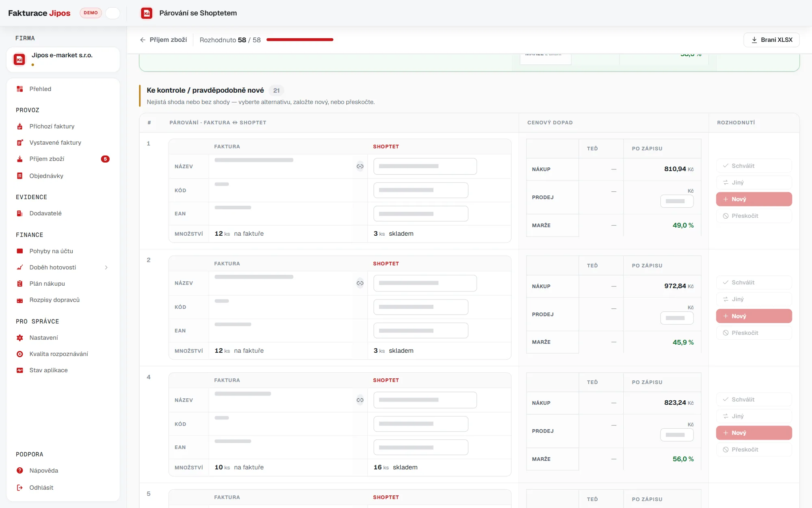Click the margin value 45,9 %
Viewport: 812px width, 508px height.
(x=683, y=343)
